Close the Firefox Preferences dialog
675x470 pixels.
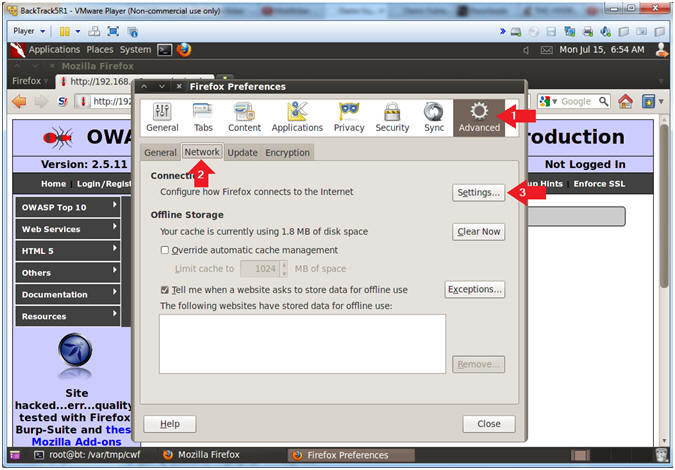tap(489, 424)
